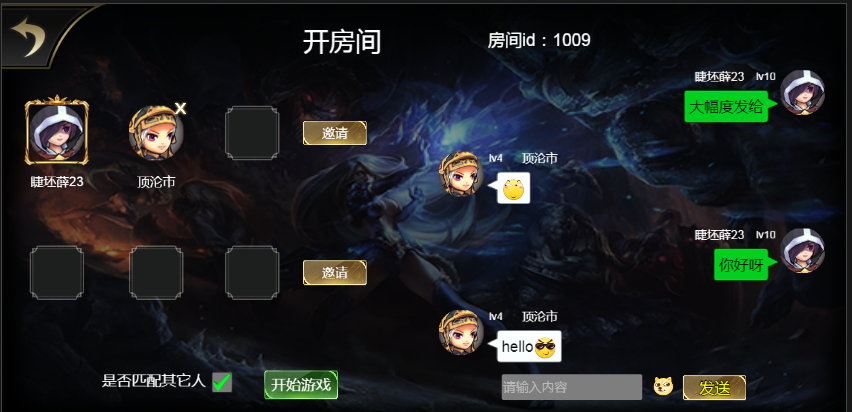
Task: Toggle 是否匹配其它人 checkbox
Action: [x=222, y=382]
